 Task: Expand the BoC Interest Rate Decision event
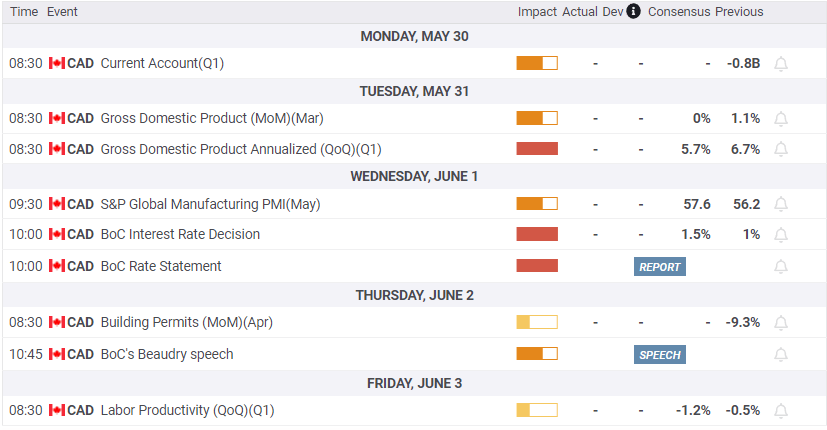(x=180, y=234)
